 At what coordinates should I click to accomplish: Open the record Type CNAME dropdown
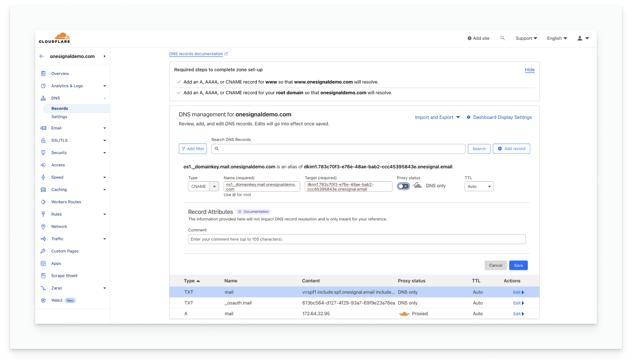pyautogui.click(x=203, y=186)
